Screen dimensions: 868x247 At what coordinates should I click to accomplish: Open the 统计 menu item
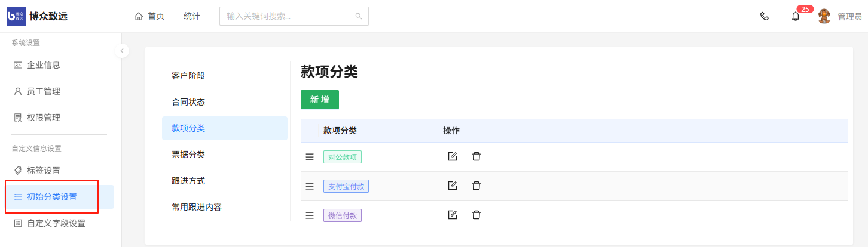(192, 16)
